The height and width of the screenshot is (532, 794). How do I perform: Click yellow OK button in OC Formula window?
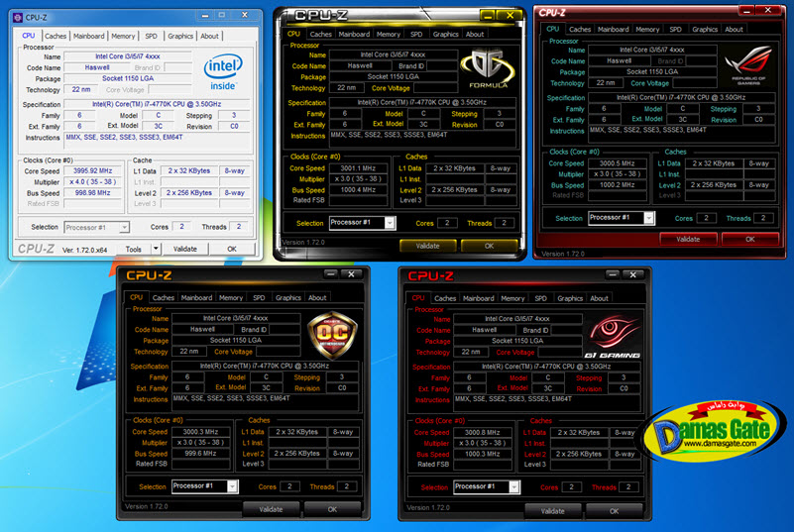(x=489, y=246)
